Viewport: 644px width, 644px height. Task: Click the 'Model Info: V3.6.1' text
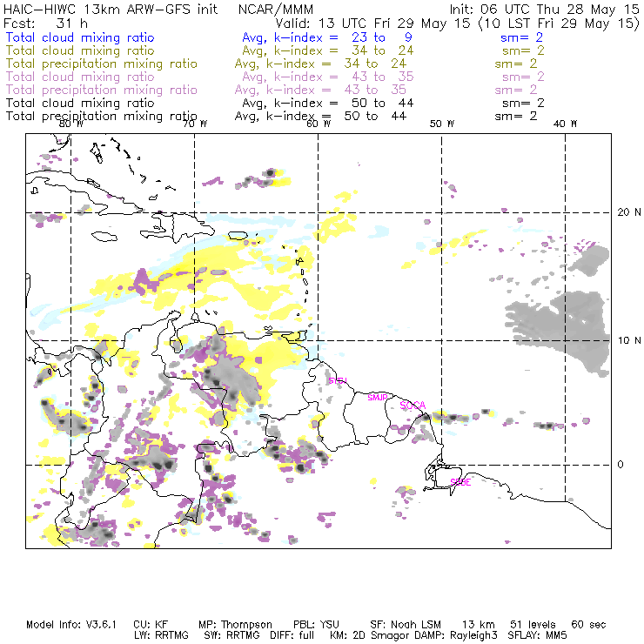coord(71,625)
